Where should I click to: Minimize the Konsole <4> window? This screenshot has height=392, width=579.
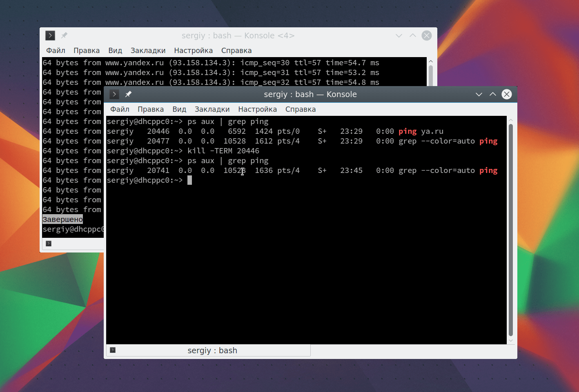399,35
